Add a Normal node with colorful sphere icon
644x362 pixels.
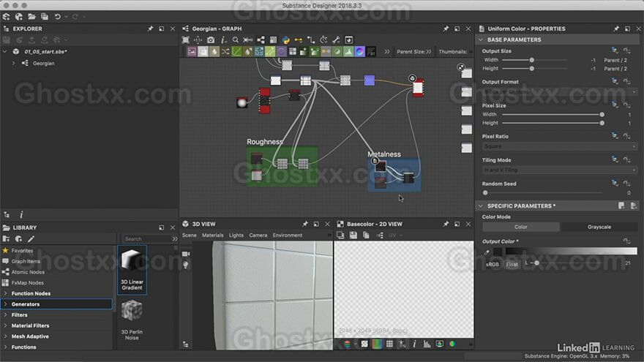(359, 52)
